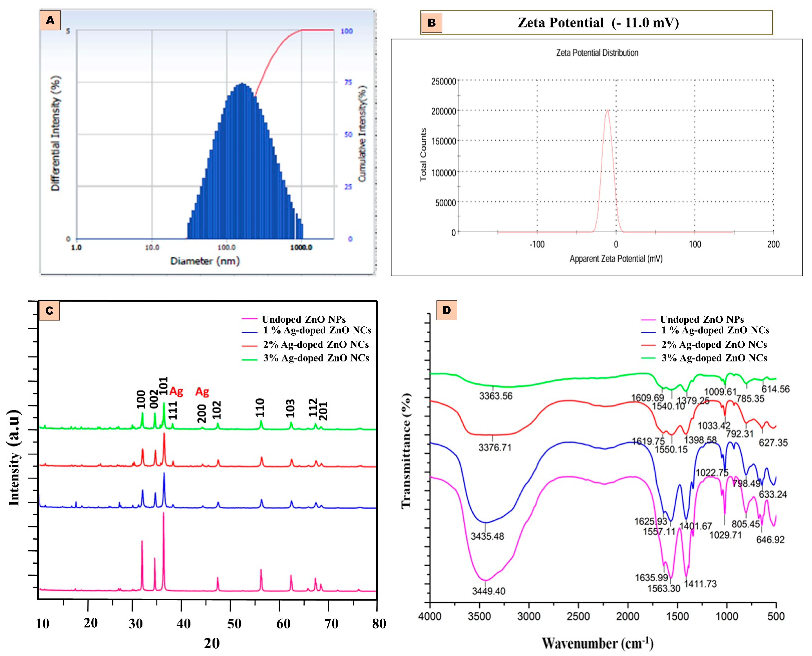Click the Zeta Potential Distribution chart title
This screenshot has width=812, height=656.
[597, 53]
